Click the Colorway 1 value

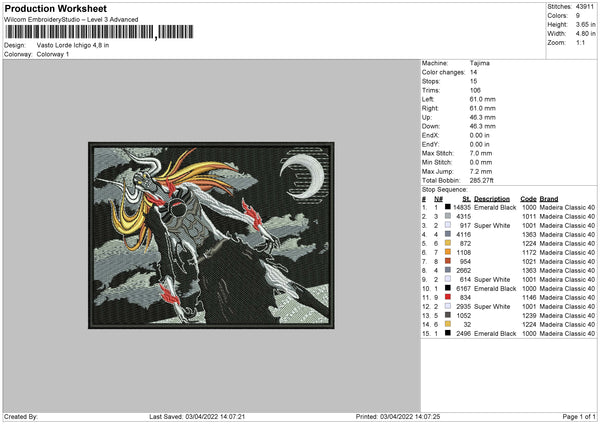pyautogui.click(x=53, y=54)
